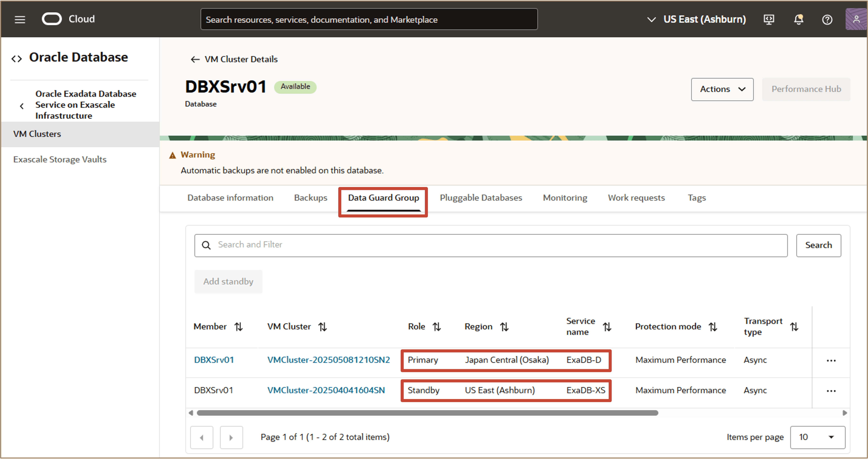Switch to the Pluggable Databases tab
This screenshot has height=459, width=868.
point(481,198)
